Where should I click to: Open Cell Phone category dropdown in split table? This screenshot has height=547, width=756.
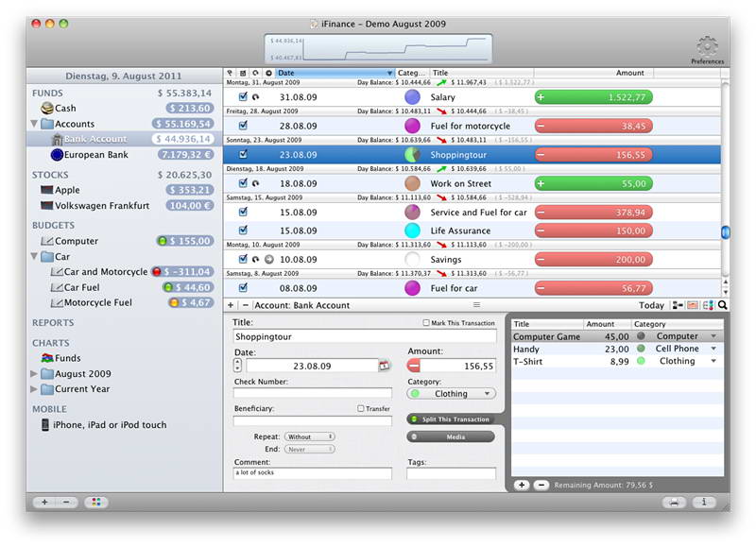click(713, 349)
